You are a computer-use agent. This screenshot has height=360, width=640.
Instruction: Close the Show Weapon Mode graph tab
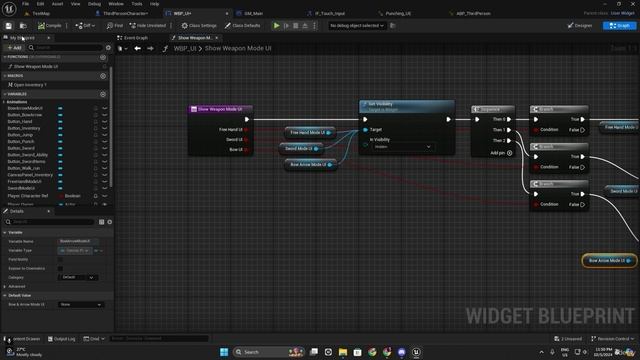click(217, 38)
